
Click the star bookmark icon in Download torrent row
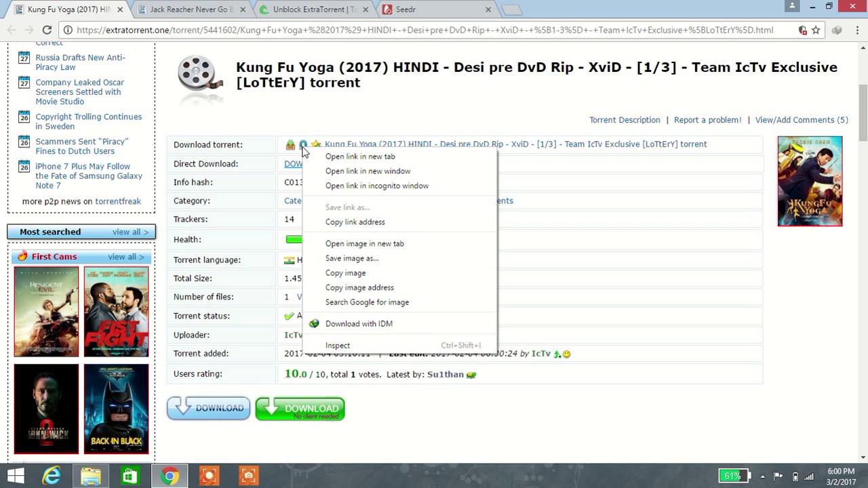316,144
